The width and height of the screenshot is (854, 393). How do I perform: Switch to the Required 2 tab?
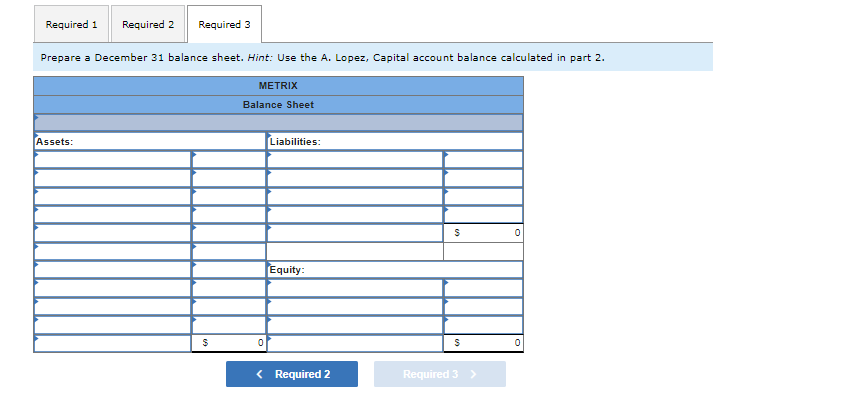[148, 24]
